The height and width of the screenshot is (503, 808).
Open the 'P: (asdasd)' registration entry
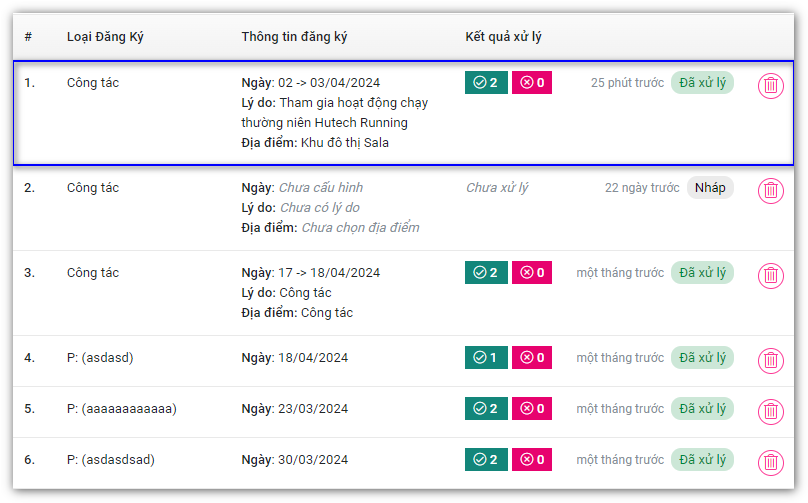coord(100,358)
